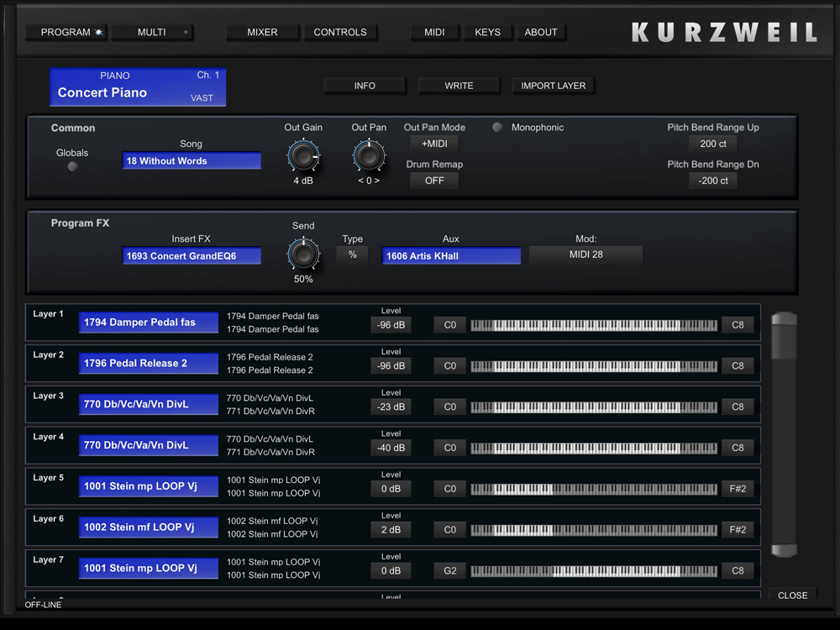Select Layer 5 level 0 dB field
The height and width of the screenshot is (630, 840).
click(x=391, y=489)
